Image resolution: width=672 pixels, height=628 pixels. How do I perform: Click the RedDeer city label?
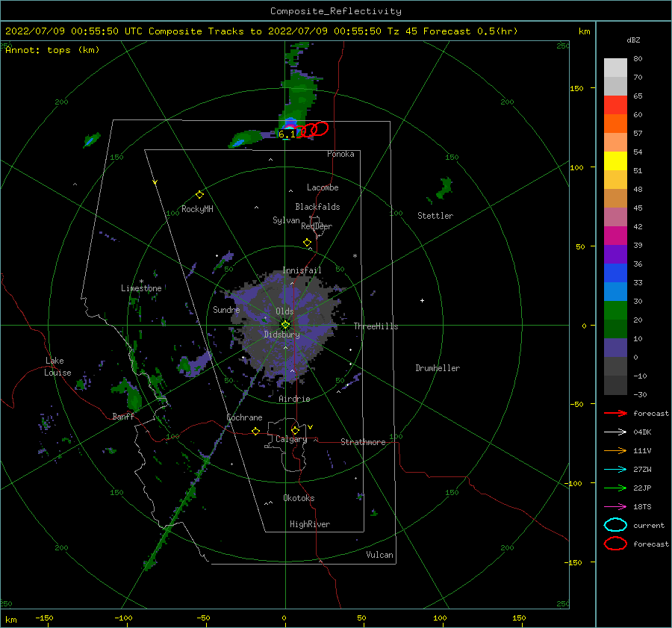pos(317,226)
